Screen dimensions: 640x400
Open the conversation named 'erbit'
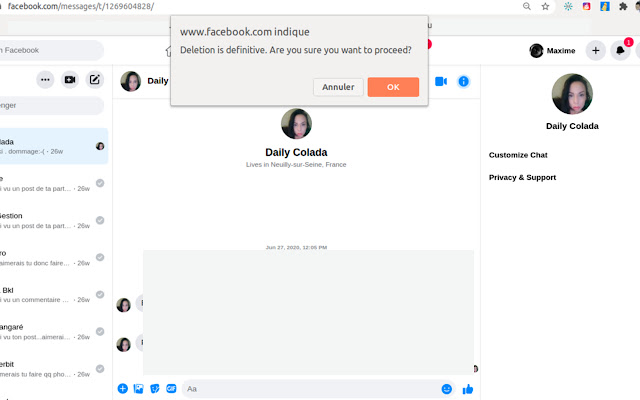click(53, 369)
